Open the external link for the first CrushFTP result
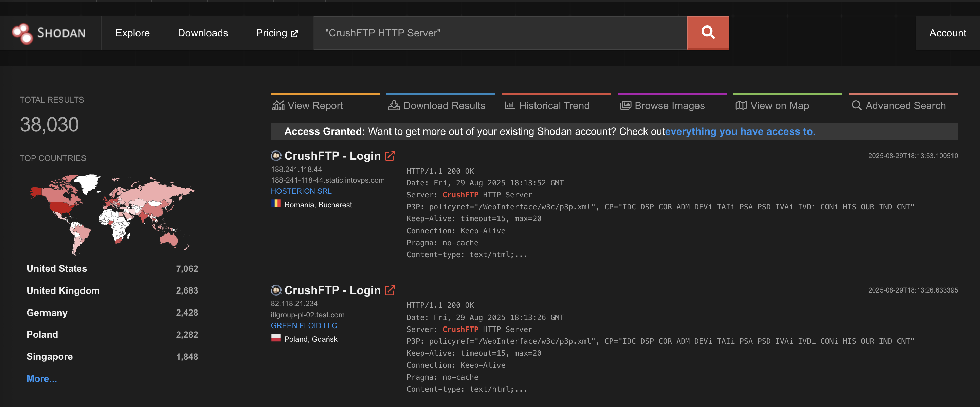Viewport: 980px width, 407px height. (389, 155)
